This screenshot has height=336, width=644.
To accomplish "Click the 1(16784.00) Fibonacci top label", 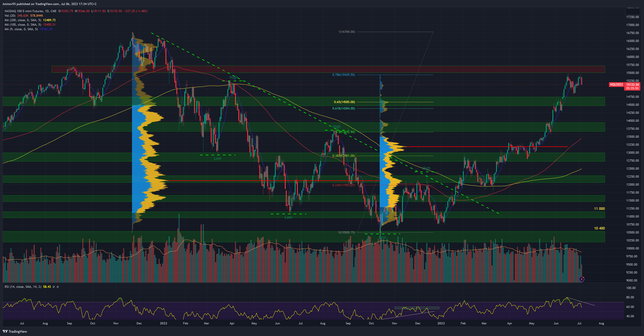I will [x=347, y=32].
